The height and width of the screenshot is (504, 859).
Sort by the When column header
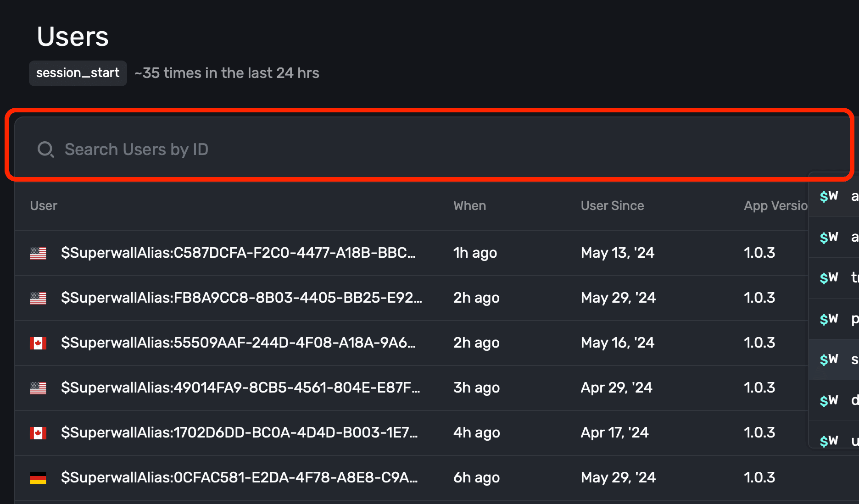pos(469,205)
